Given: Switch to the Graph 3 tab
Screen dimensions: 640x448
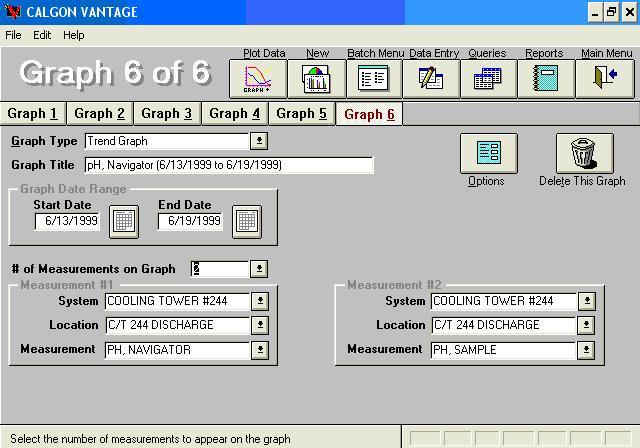Looking at the screenshot, I should pos(167,113).
